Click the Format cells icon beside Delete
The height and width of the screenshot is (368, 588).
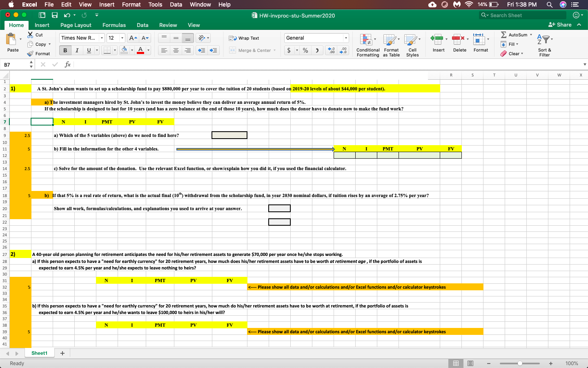[x=479, y=39]
